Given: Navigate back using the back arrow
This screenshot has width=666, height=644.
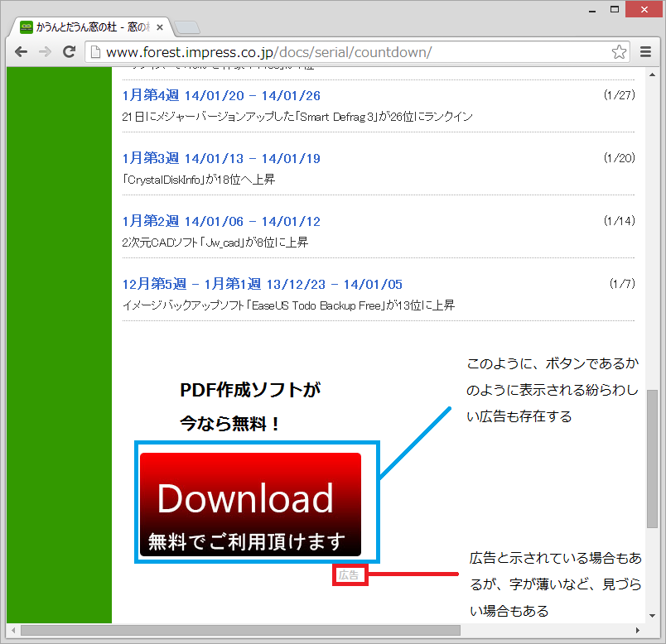Looking at the screenshot, I should pyautogui.click(x=21, y=51).
